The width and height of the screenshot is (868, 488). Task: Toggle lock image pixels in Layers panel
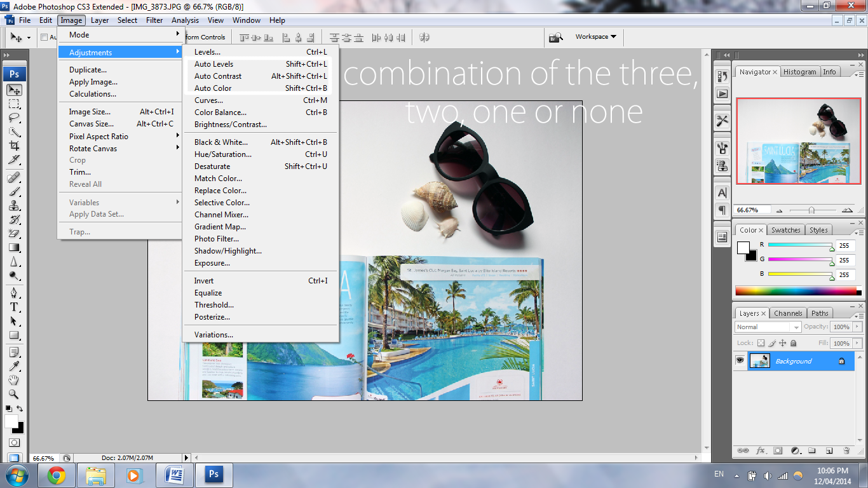[772, 343]
